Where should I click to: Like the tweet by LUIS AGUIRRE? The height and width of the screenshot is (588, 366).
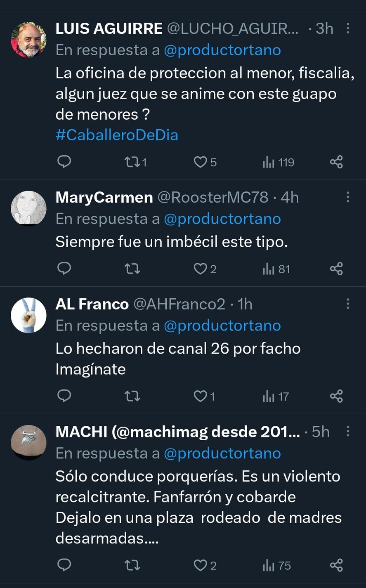[x=201, y=162]
